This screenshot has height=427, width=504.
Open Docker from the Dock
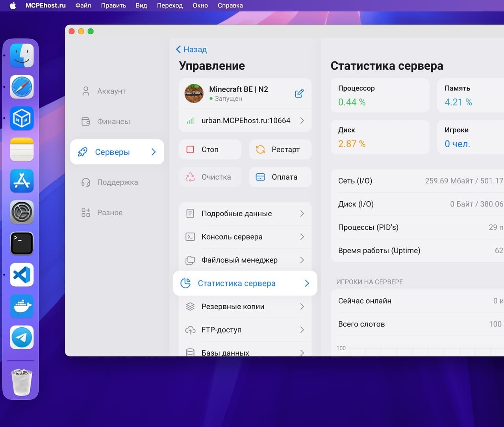pyautogui.click(x=21, y=306)
